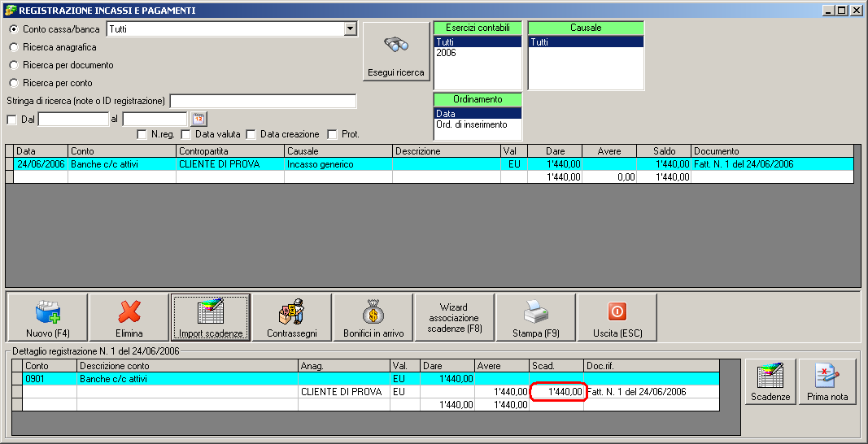This screenshot has height=444, width=868.
Task: Toggle the Data valuta checkbox
Action: coord(186,134)
